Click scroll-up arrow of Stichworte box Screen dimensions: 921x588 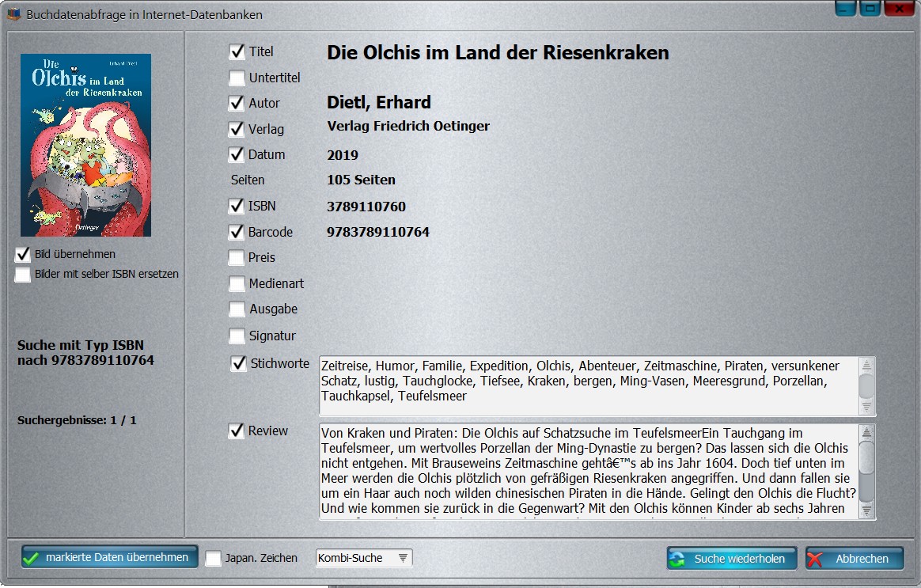click(866, 365)
